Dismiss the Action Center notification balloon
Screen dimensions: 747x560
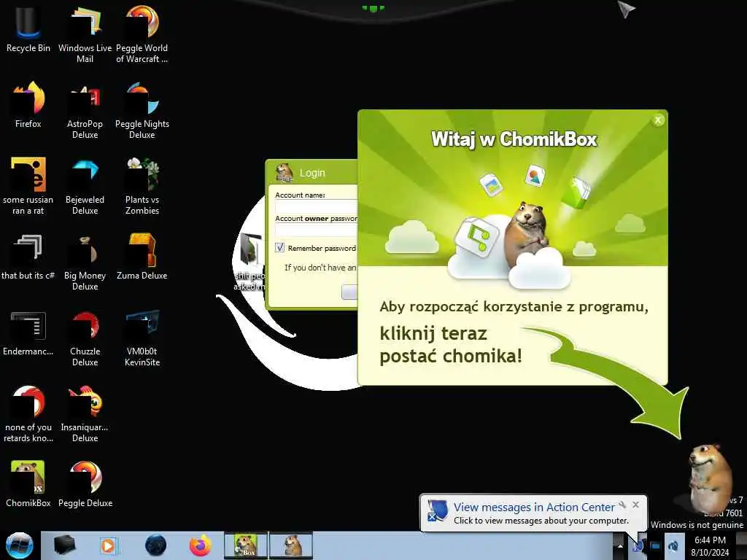pos(635,505)
